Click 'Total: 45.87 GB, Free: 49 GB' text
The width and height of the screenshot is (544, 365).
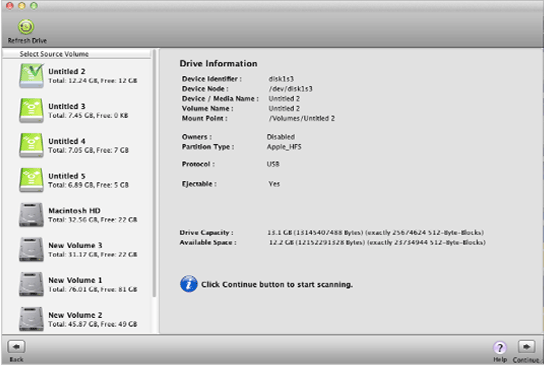(x=93, y=324)
